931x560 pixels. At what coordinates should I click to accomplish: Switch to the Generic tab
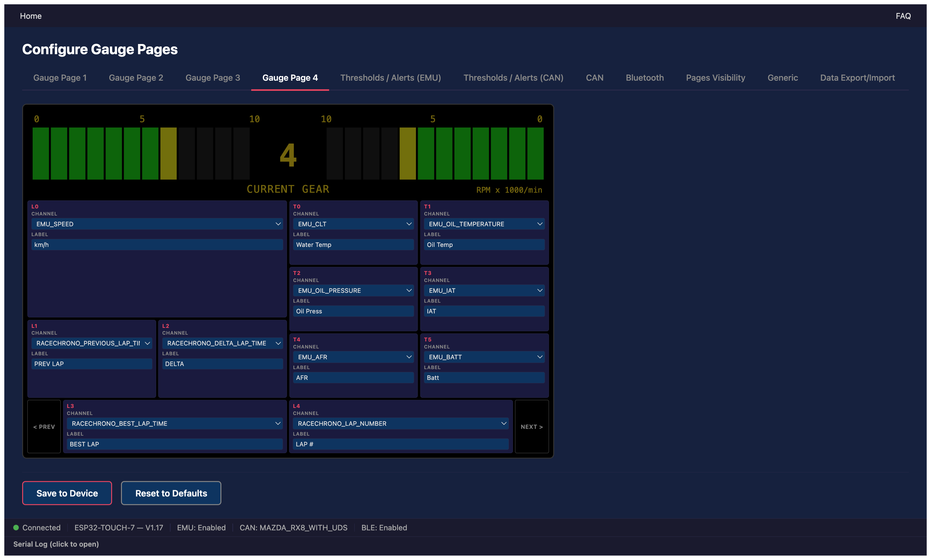tap(783, 78)
